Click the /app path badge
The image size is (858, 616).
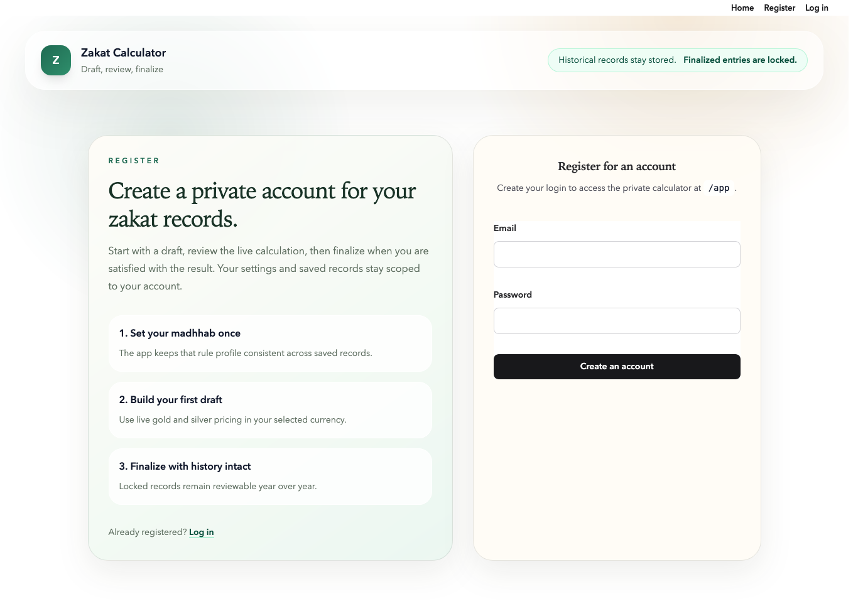(x=719, y=188)
